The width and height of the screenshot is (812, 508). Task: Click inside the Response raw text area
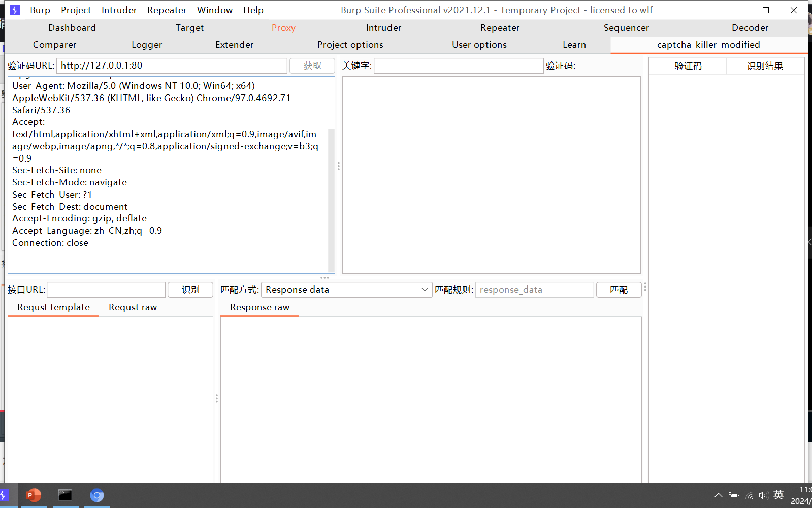(x=431, y=399)
